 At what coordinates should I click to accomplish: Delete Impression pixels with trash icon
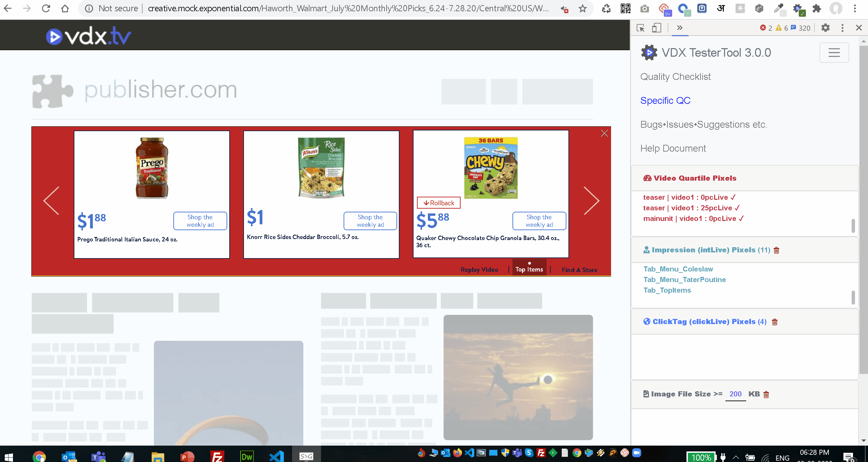[x=777, y=250]
